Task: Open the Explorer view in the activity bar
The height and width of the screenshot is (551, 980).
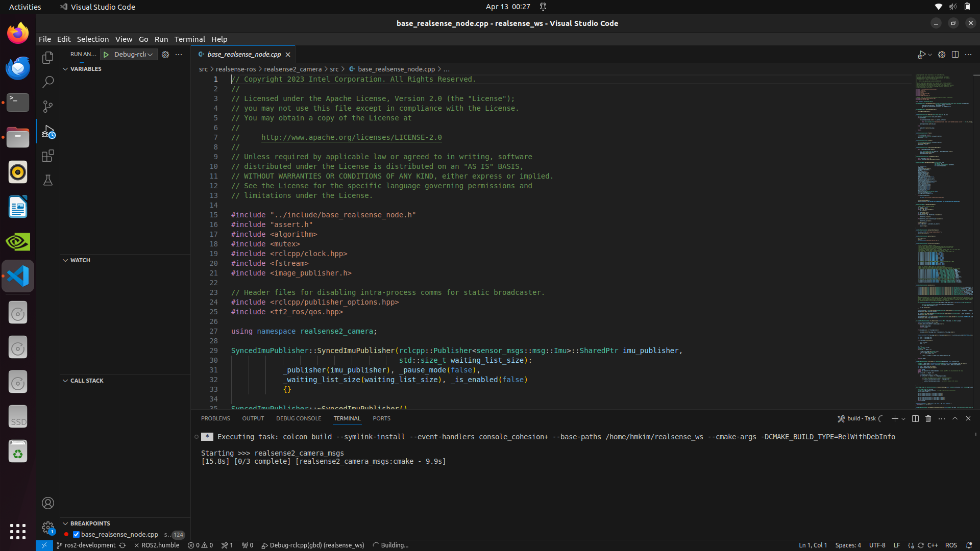Action: [48, 58]
